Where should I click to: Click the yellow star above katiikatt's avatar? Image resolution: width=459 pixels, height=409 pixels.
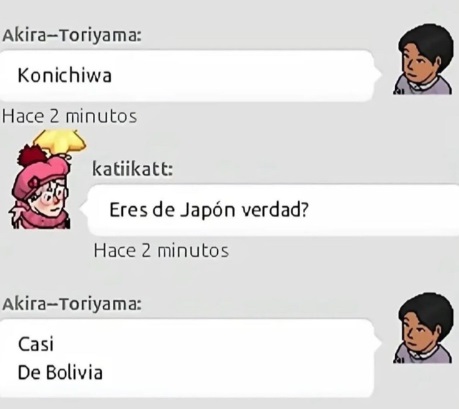60,143
